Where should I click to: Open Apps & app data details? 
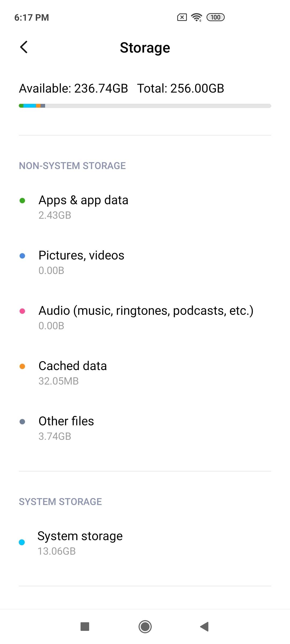[83, 207]
